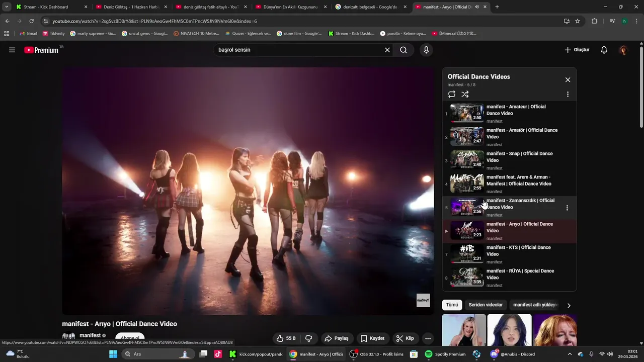
Task: Open Discord @Anubis in taskbar
Action: coord(513,354)
